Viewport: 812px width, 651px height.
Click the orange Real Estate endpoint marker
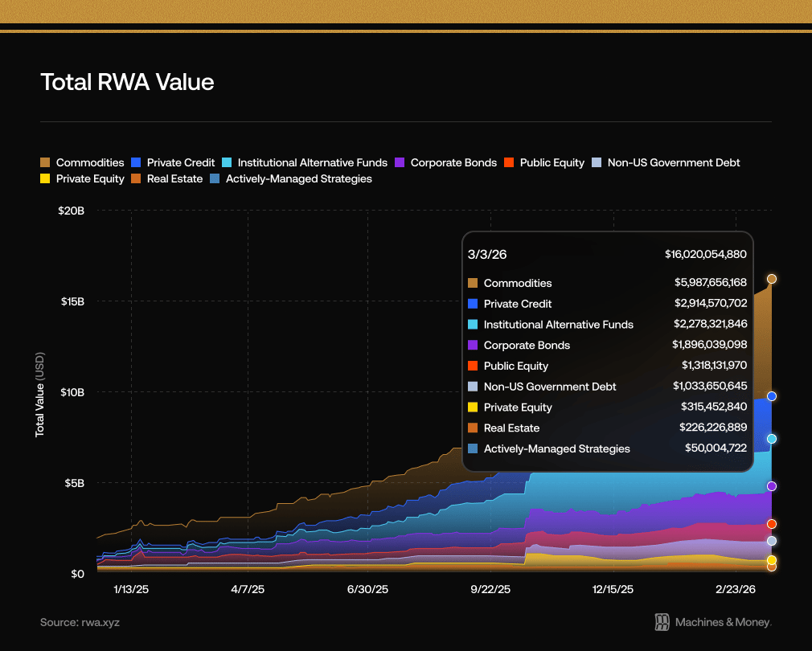point(772,567)
